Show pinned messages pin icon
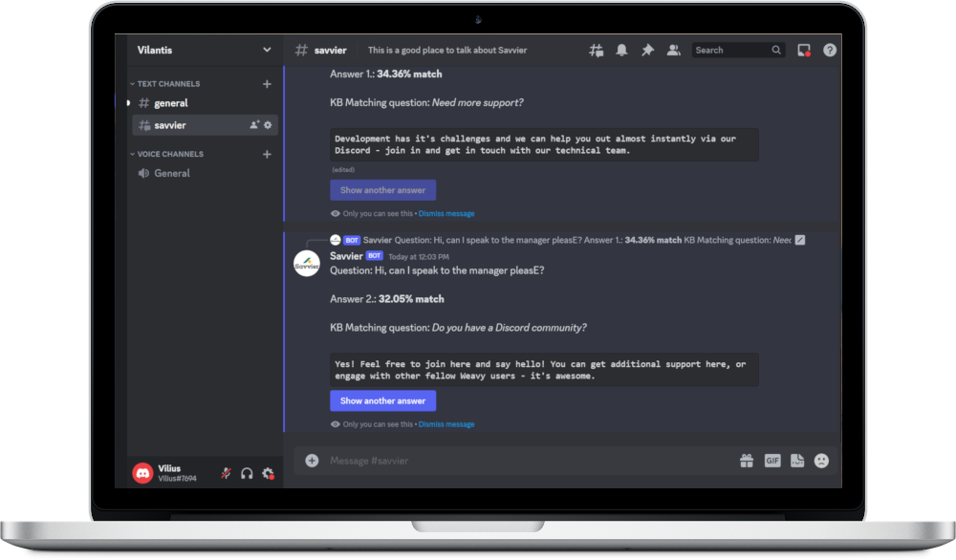The image size is (956, 560). 647,50
